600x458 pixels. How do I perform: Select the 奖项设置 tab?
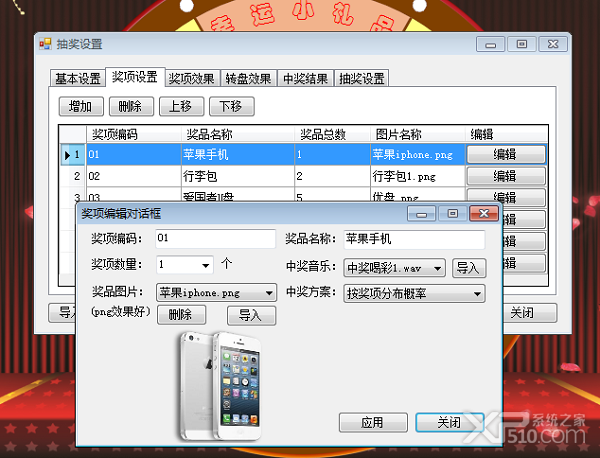coord(135,77)
